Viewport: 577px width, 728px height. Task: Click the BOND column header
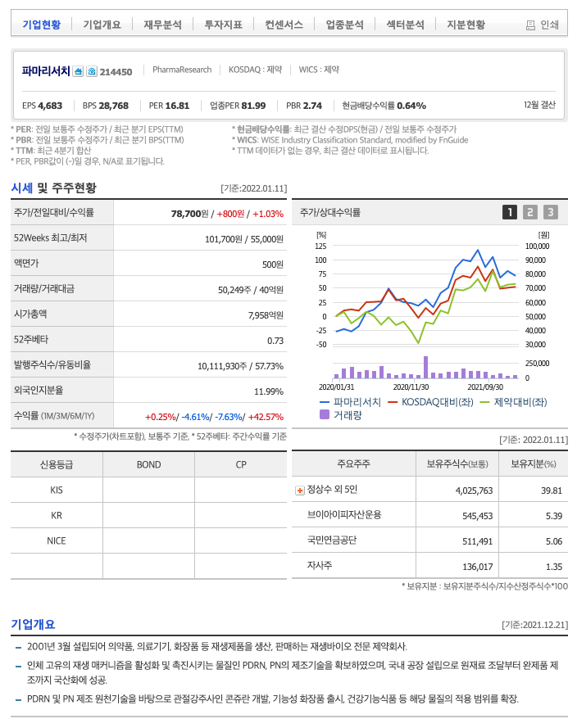[x=148, y=464]
